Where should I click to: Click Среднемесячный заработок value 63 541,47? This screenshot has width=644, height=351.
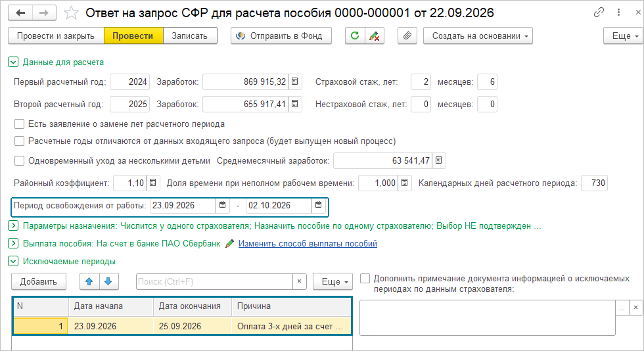pyautogui.click(x=383, y=160)
